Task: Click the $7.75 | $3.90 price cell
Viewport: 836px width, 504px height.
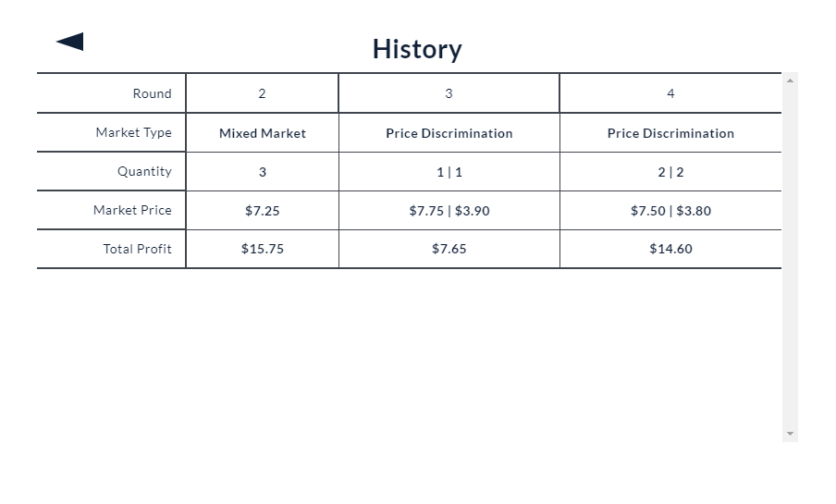Action: [449, 211]
